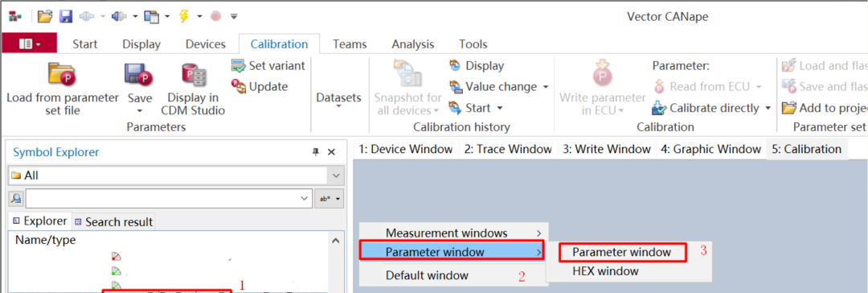The image size is (868, 293).
Task: Switch to 2: Trace Window tab
Action: click(x=508, y=149)
